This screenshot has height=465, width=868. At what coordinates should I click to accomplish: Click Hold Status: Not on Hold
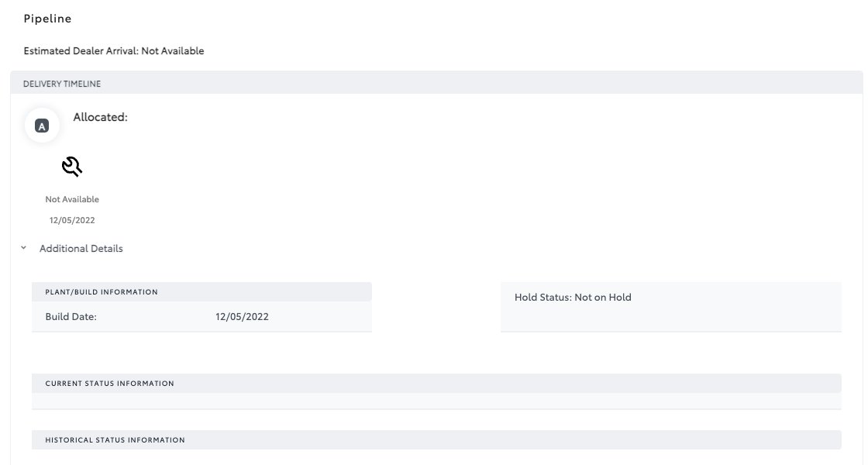point(573,297)
